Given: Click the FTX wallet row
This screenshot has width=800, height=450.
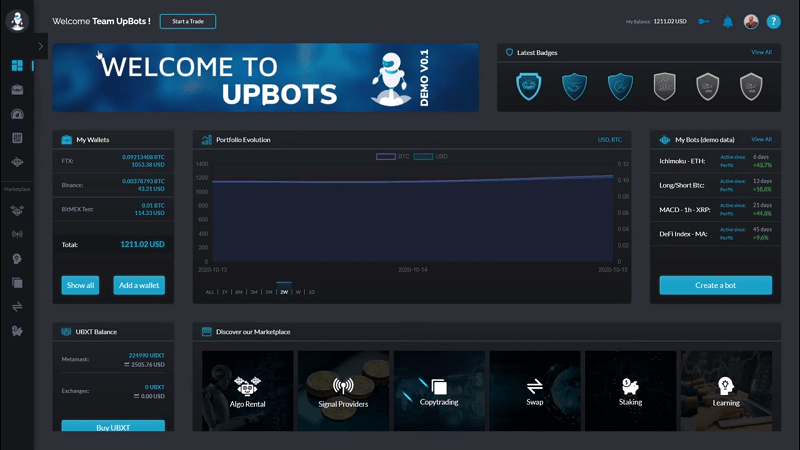Looking at the screenshot, I should [113, 161].
